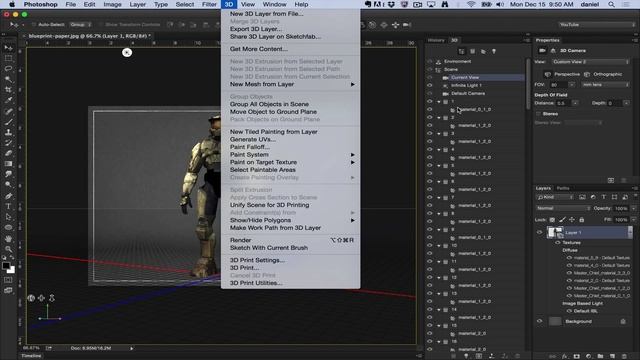Select Orthographic camera mode
Screen dimensions: 640x360
[603, 74]
